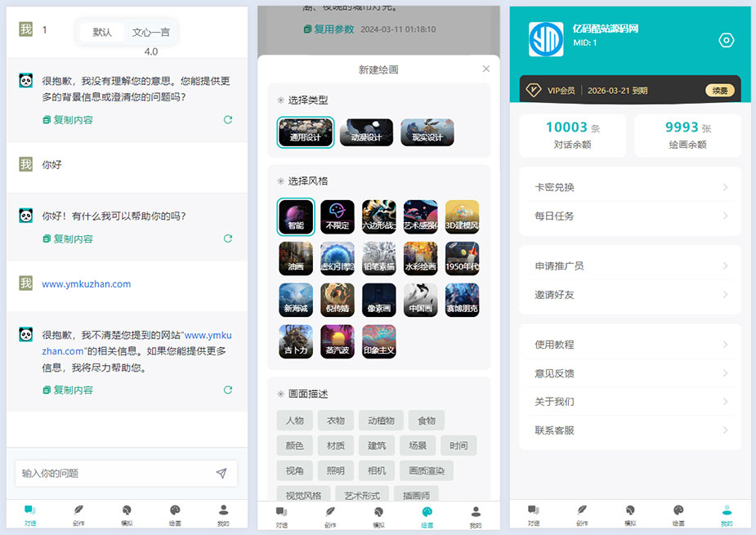Select the 动漫设计 type option

click(366, 132)
